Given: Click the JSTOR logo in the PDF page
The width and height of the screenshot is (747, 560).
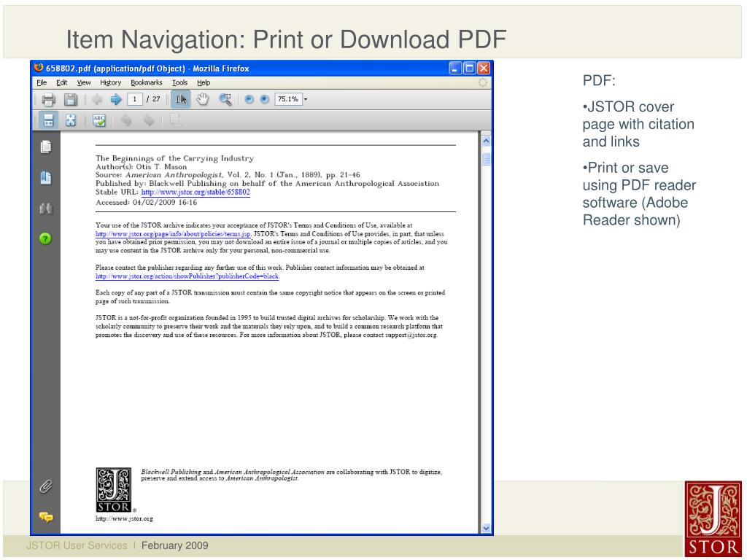Looking at the screenshot, I should point(113,490).
